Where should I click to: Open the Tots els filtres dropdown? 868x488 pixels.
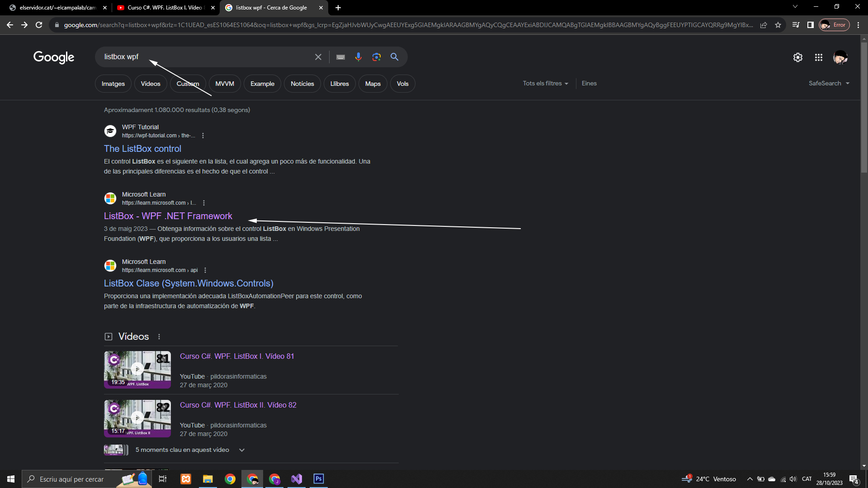(x=545, y=84)
